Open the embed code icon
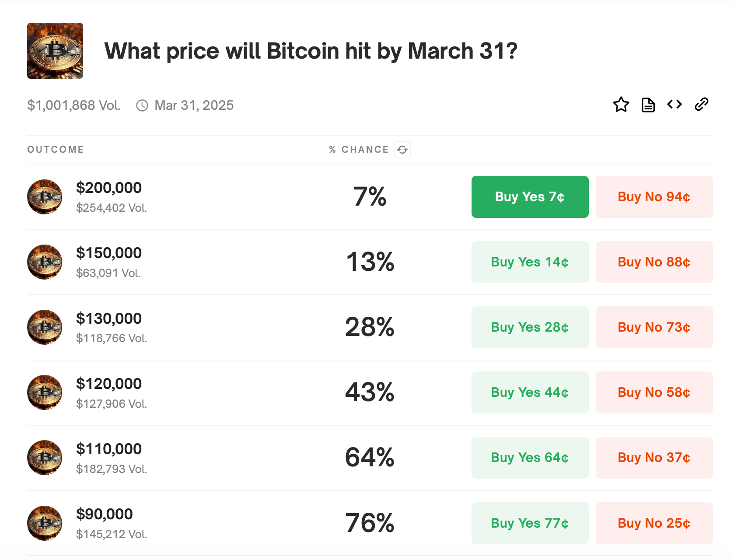Viewport: 734px width, 560px height. [x=674, y=105]
